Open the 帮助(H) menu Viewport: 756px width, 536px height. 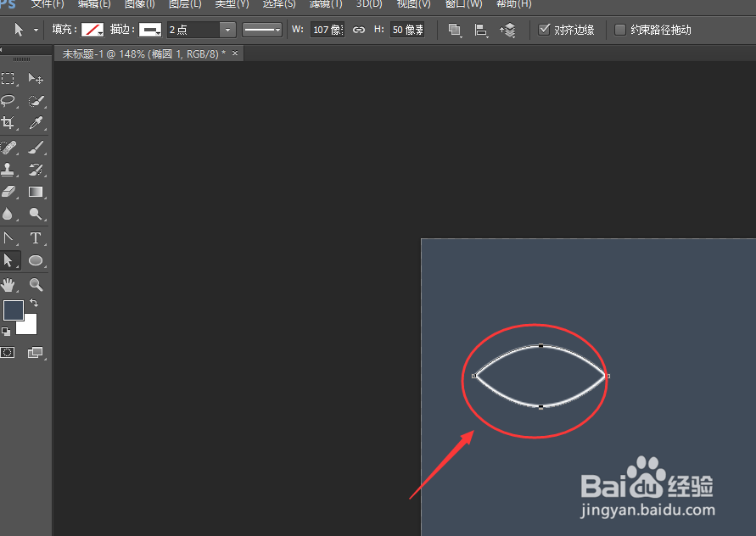pyautogui.click(x=513, y=4)
